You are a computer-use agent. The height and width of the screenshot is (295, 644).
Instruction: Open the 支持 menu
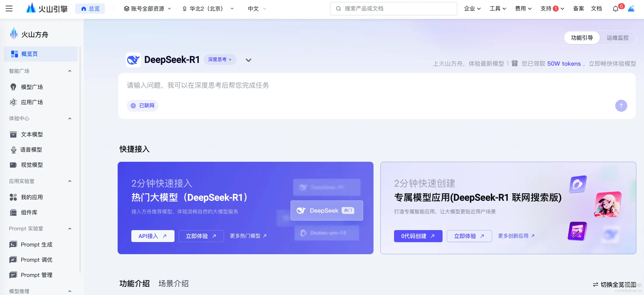[x=552, y=9]
